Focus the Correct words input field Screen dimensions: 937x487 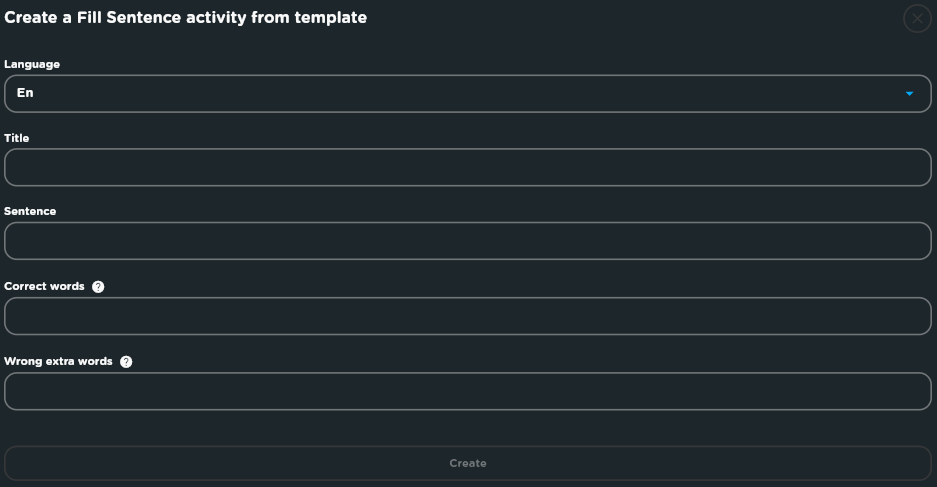(468, 316)
